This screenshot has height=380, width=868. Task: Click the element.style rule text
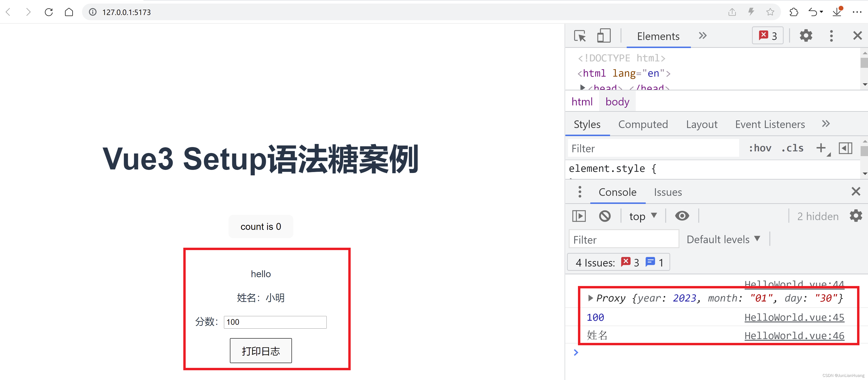click(612, 168)
